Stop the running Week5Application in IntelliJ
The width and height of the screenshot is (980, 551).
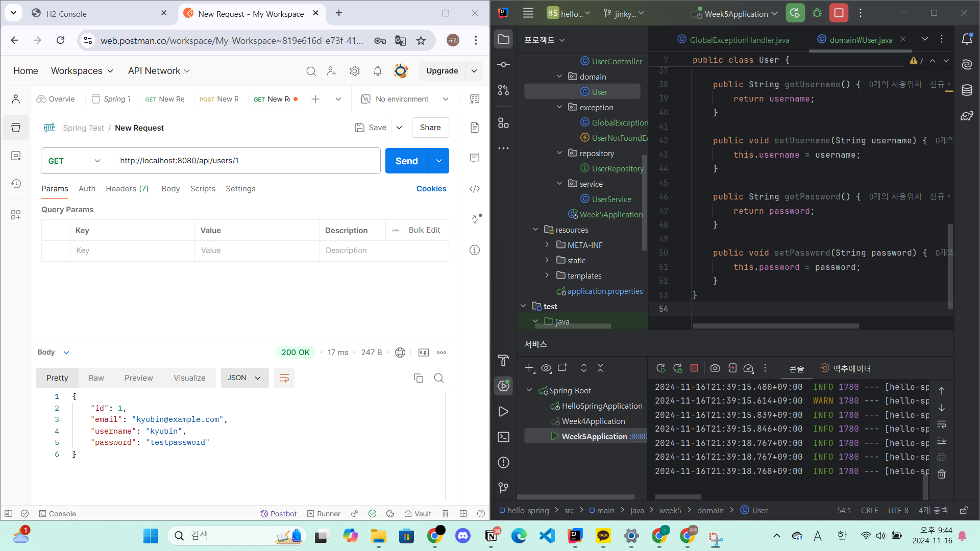pyautogui.click(x=839, y=14)
